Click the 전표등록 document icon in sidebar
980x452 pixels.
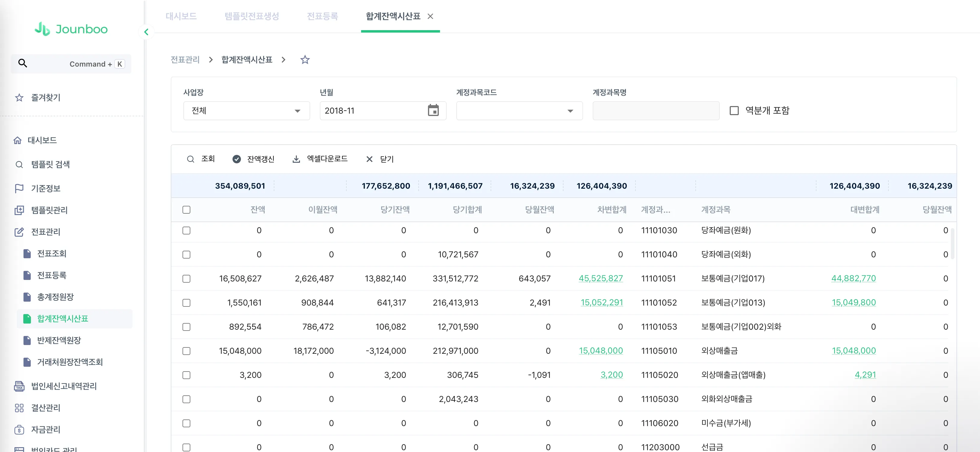pyautogui.click(x=27, y=275)
